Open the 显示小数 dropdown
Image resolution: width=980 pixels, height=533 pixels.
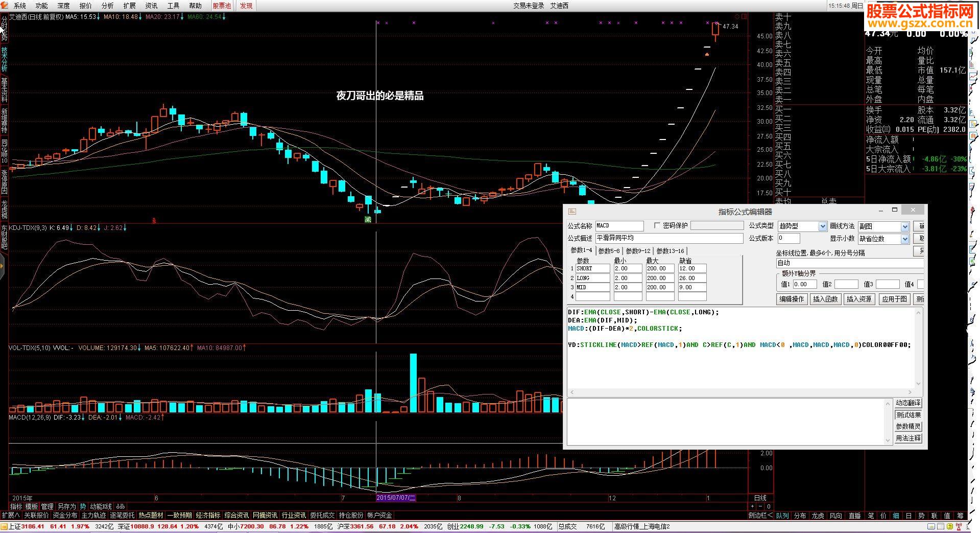click(x=905, y=239)
